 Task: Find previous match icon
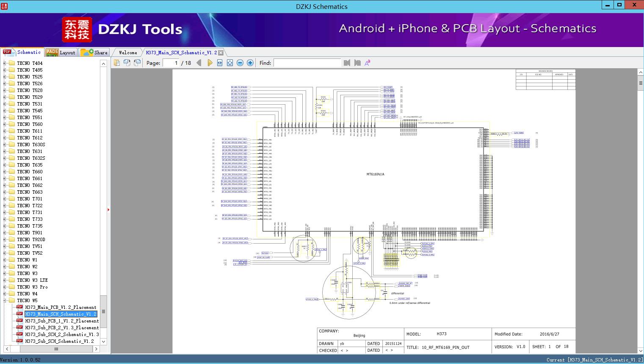347,63
